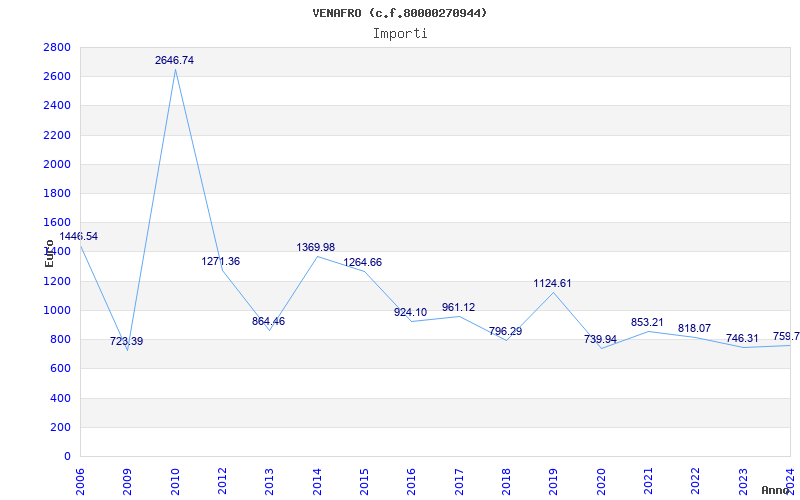Screen dimensions: 800x500
Task: Click the 2016 x-axis year label
Action: pyautogui.click(x=412, y=481)
